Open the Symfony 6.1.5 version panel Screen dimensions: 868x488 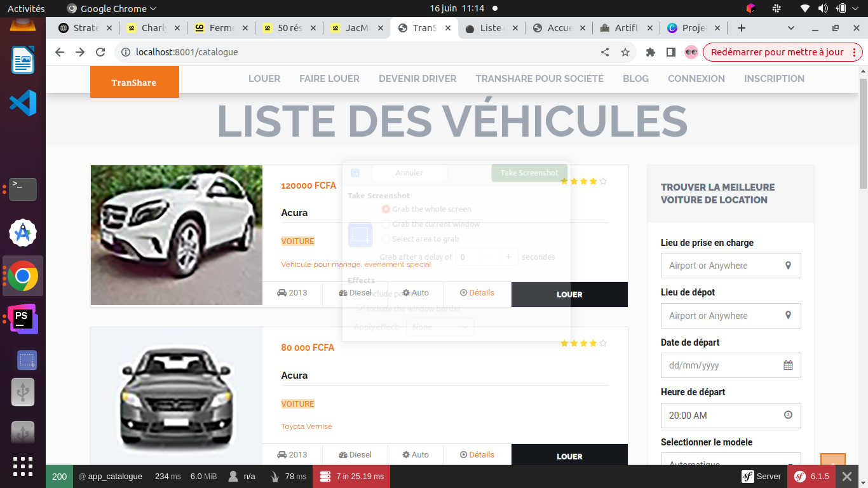(811, 477)
